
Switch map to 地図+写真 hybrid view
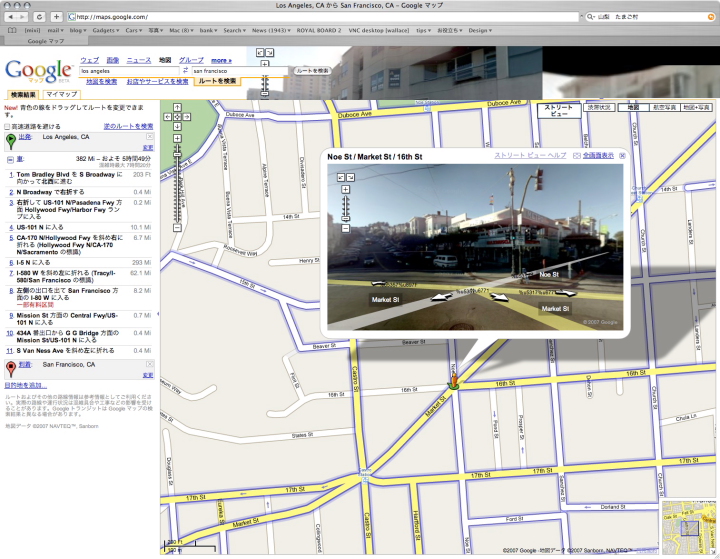(x=696, y=107)
